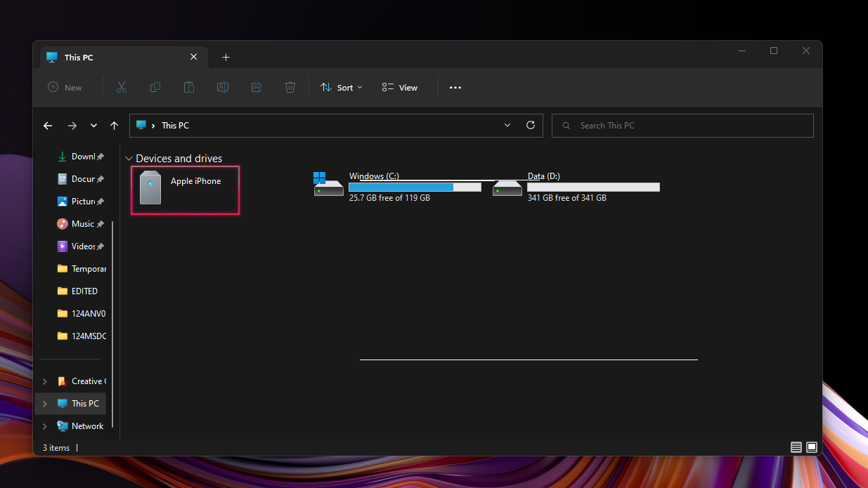The width and height of the screenshot is (868, 488).
Task: Switch to large thumbnails view
Action: tap(812, 447)
